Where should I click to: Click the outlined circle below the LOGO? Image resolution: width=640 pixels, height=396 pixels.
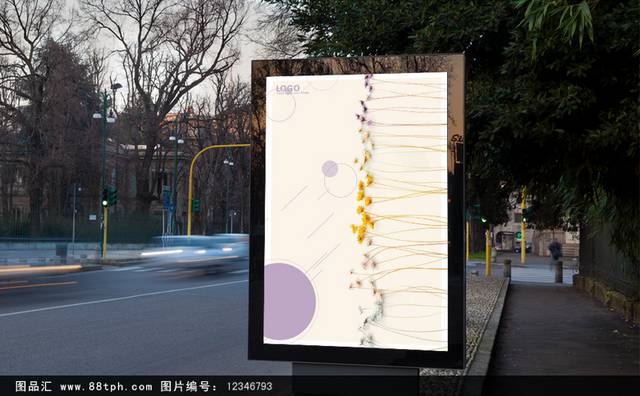coord(281,105)
